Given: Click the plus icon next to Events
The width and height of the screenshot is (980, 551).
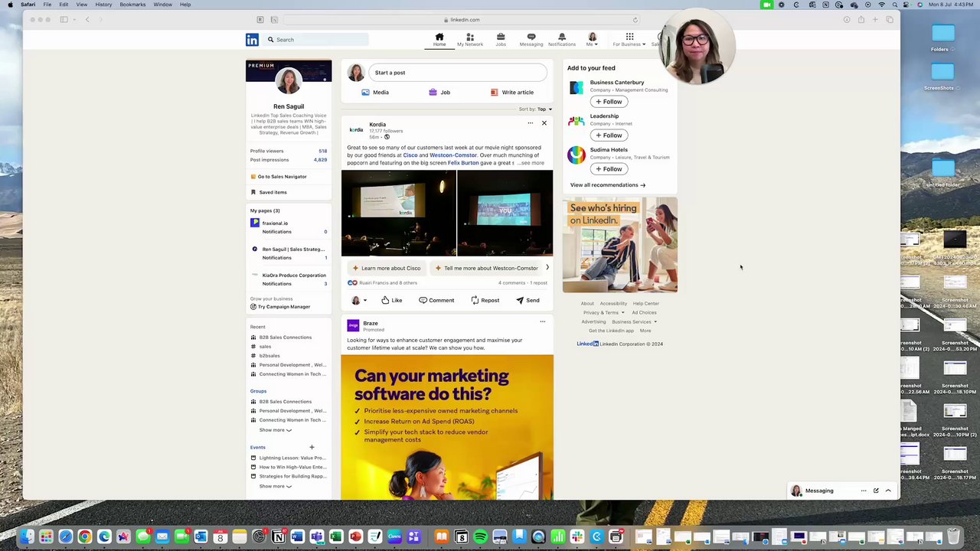Looking at the screenshot, I should [x=312, y=447].
